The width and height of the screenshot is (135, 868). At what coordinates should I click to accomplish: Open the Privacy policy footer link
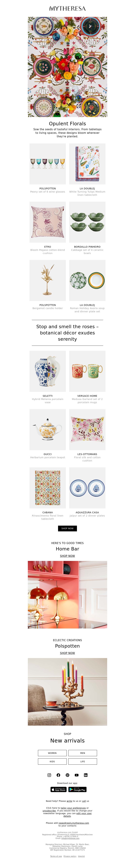(70, 856)
